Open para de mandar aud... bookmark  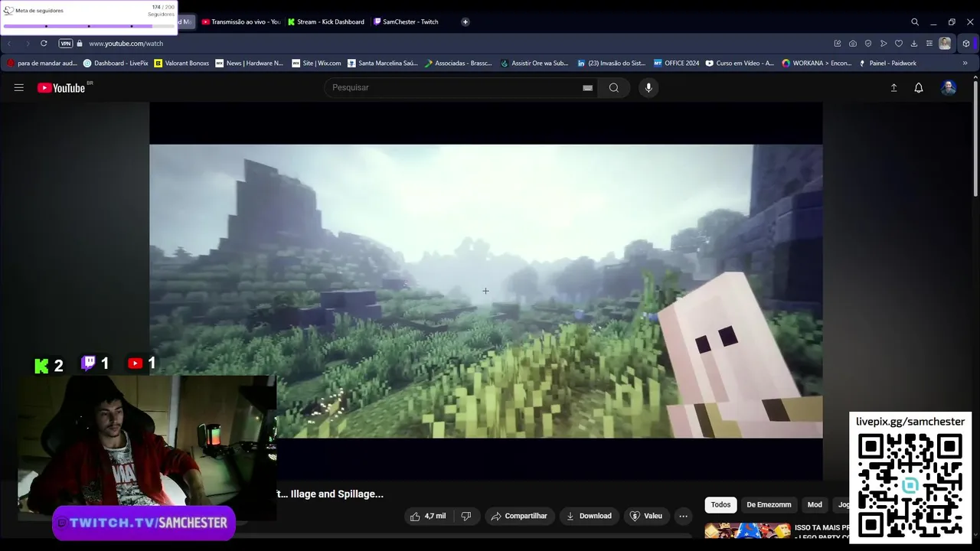(x=42, y=64)
